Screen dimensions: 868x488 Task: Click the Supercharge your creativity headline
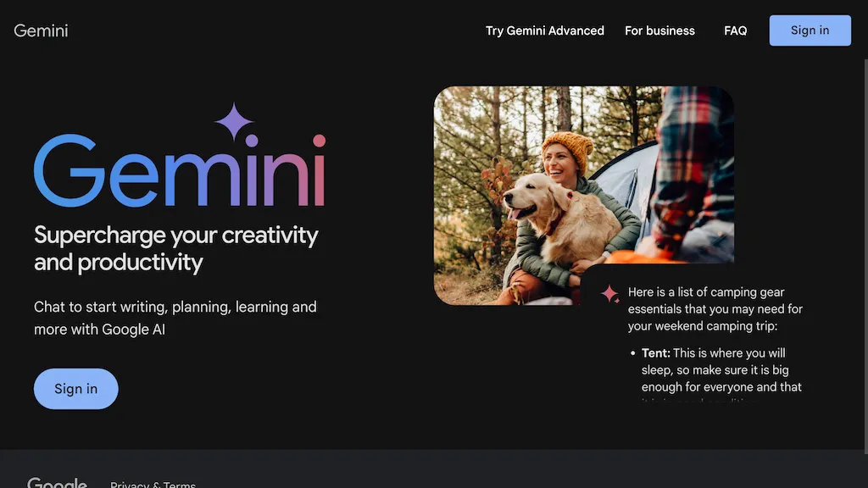click(175, 247)
